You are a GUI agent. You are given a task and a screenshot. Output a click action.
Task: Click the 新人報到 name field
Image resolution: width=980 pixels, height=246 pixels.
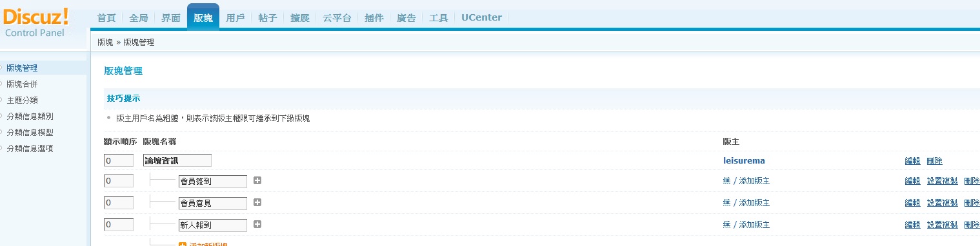point(213,225)
